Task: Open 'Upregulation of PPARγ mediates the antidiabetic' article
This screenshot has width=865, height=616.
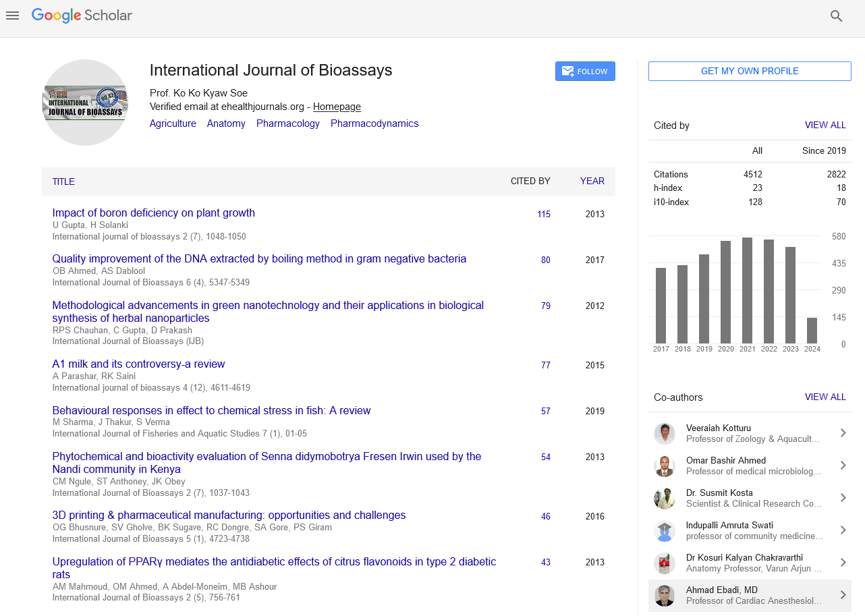Action: click(x=274, y=567)
